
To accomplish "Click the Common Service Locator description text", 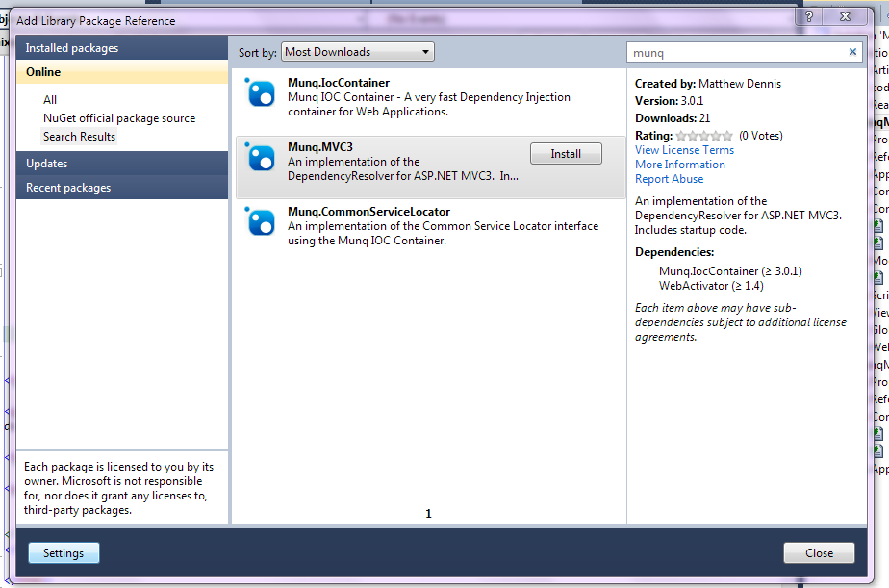I will coord(443,233).
